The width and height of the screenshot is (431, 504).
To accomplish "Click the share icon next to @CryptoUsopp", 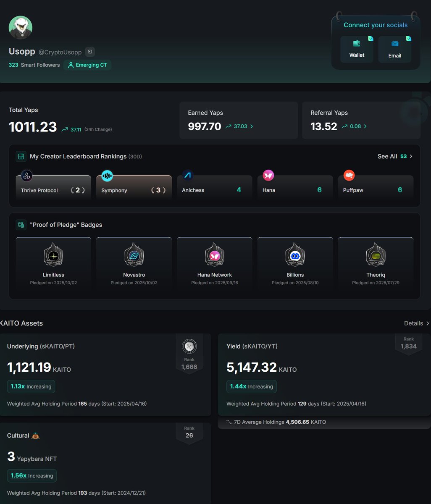I will 90,52.
